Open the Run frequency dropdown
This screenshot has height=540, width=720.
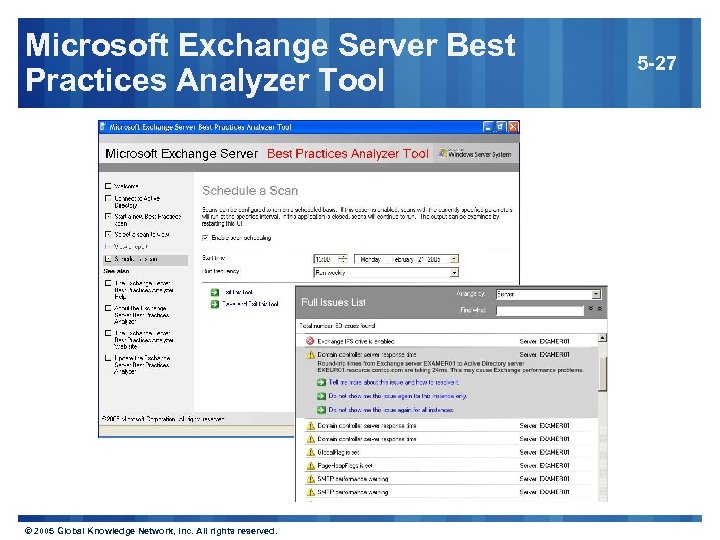[386, 273]
